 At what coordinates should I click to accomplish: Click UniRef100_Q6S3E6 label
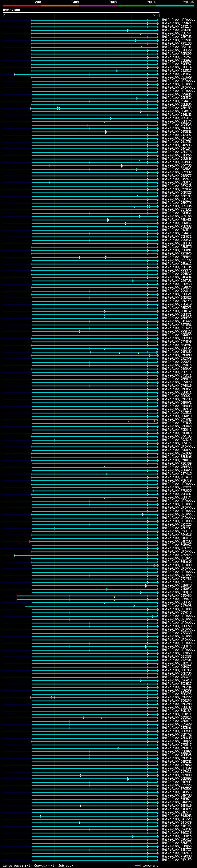click(177, 118)
